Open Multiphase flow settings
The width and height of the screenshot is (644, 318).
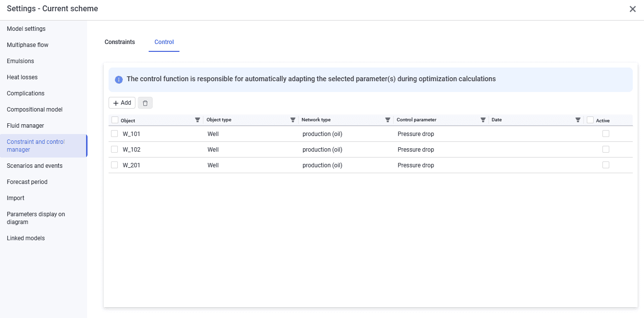point(44,45)
